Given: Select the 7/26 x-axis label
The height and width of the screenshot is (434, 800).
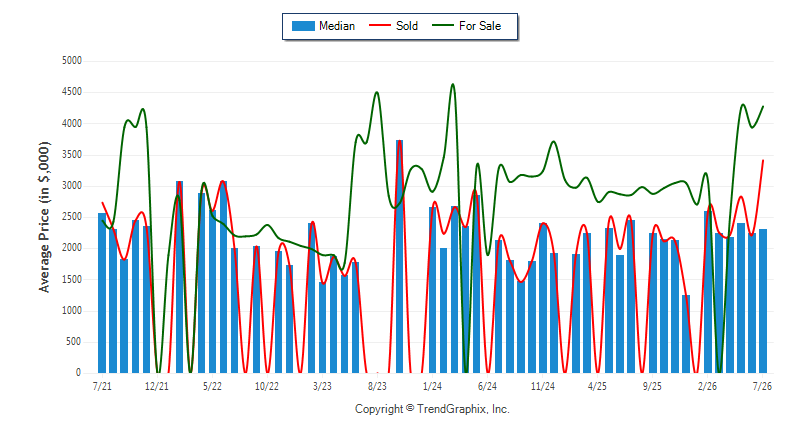Looking at the screenshot, I should tap(762, 386).
